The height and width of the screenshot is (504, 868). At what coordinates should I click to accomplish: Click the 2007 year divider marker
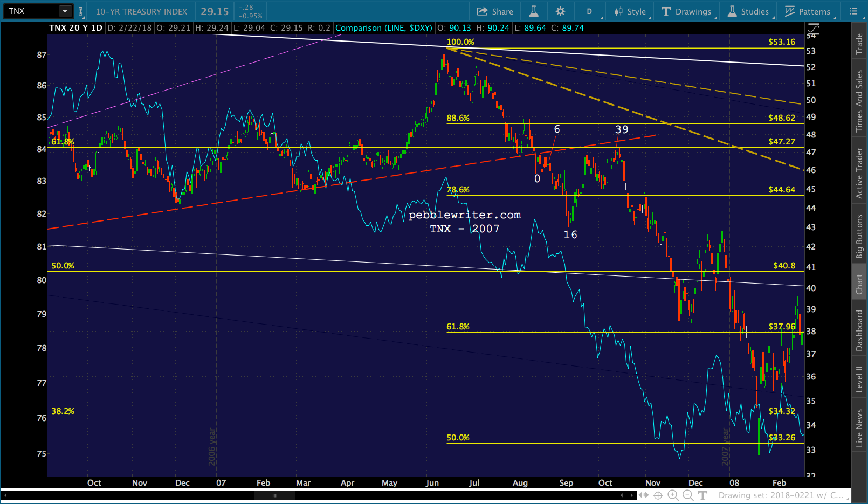[725, 447]
